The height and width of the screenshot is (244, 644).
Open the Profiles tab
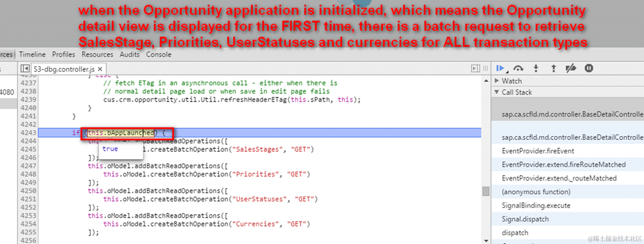point(63,54)
